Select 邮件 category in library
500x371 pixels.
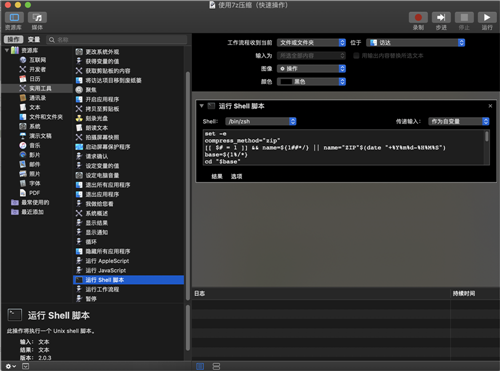coord(30,164)
